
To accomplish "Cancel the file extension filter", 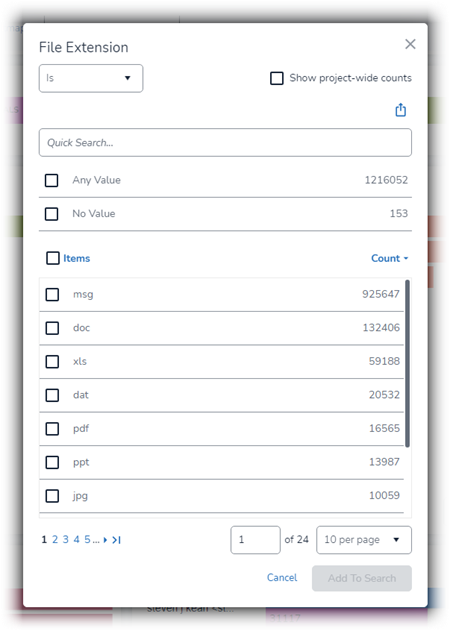I will point(282,577).
